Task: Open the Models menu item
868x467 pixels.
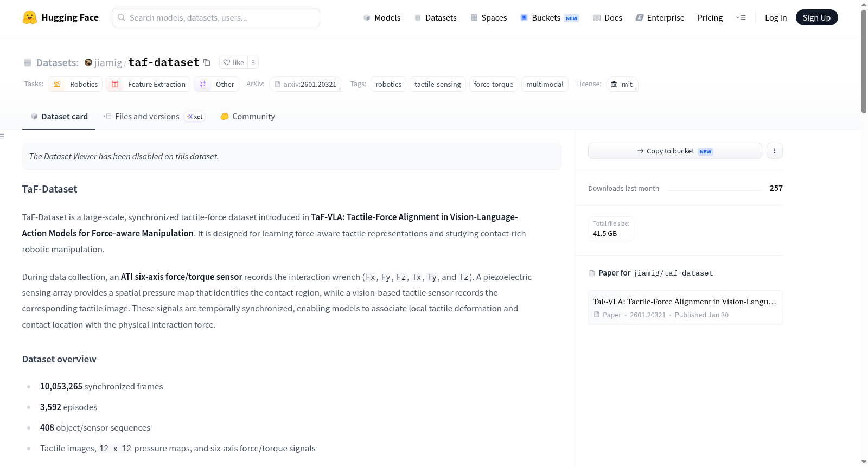Action: (382, 17)
